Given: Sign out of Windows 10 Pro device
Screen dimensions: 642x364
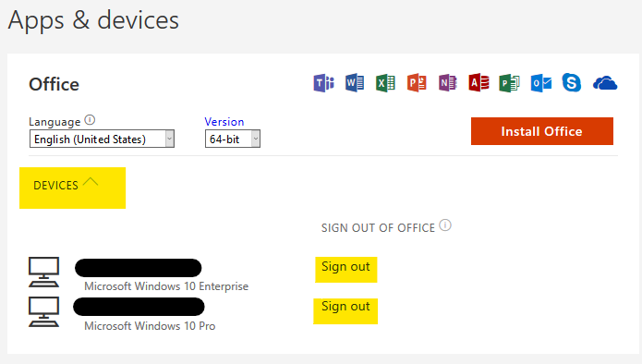Looking at the screenshot, I should 345,307.
